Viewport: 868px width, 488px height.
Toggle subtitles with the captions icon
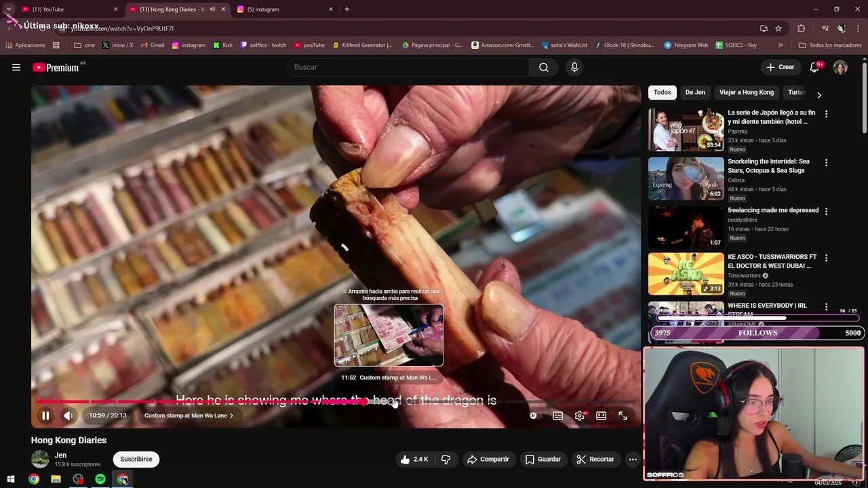coord(557,415)
